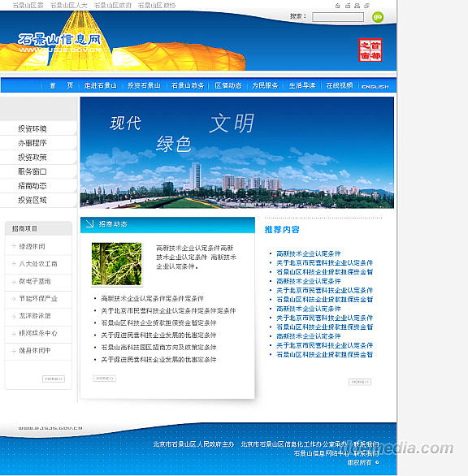
Task: Click the search input field
Action: click(x=338, y=17)
